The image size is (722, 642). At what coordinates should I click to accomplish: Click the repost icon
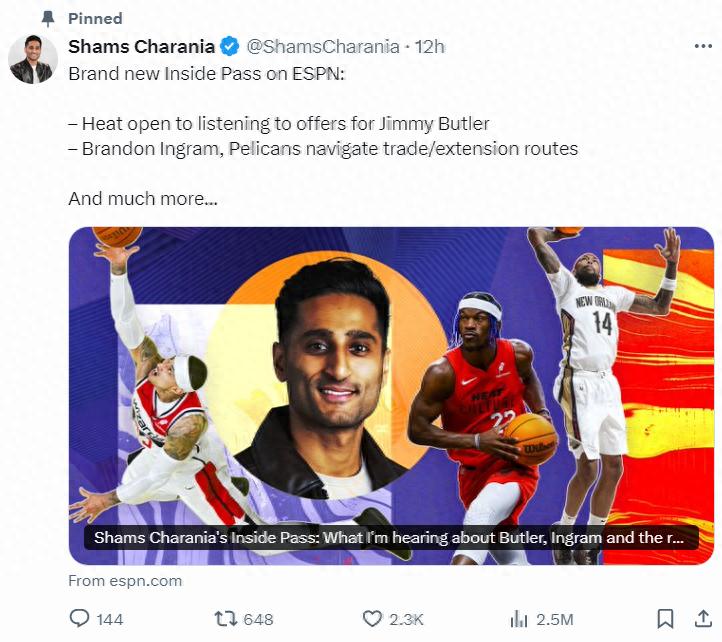click(x=226, y=619)
